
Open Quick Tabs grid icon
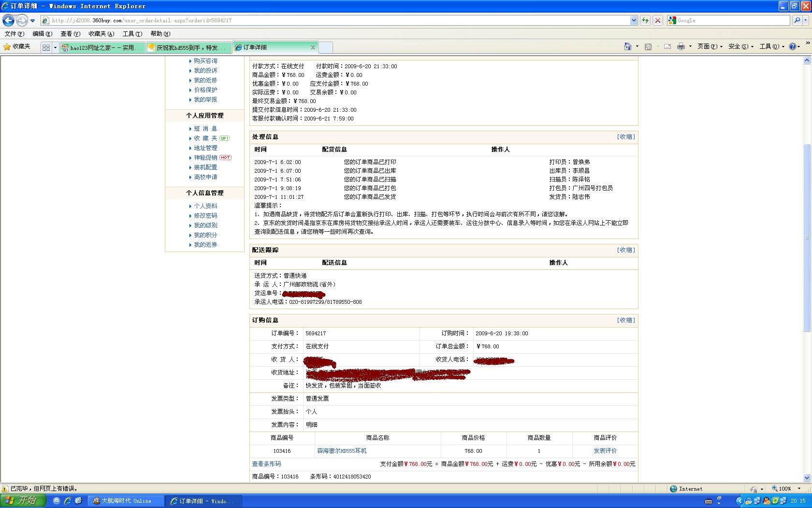pos(46,47)
